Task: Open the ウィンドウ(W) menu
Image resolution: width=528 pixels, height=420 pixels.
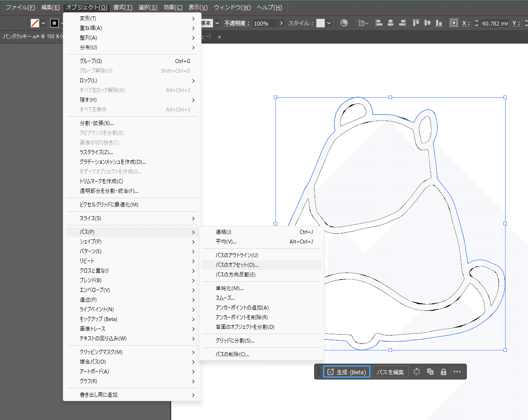Action: click(x=232, y=7)
